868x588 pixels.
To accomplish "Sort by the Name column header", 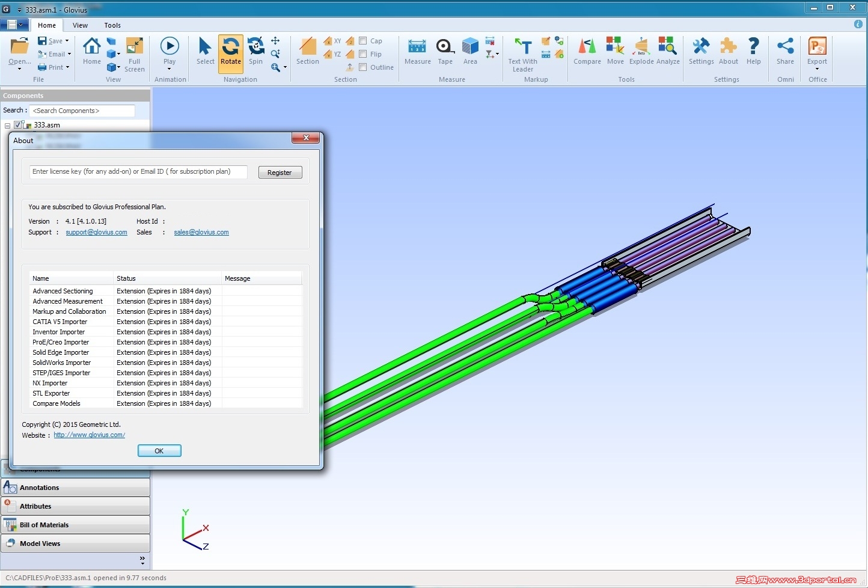I will click(x=71, y=278).
